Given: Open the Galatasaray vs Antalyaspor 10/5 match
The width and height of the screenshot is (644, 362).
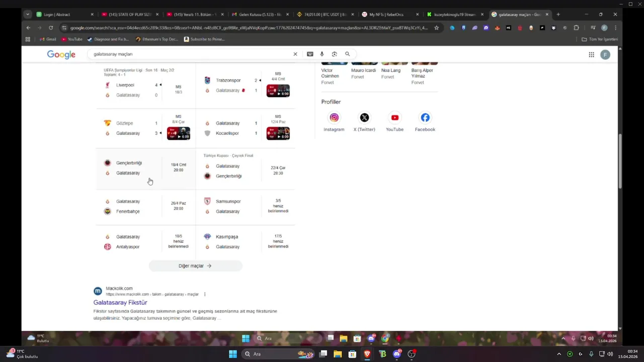Looking at the screenshot, I should click(x=145, y=241).
